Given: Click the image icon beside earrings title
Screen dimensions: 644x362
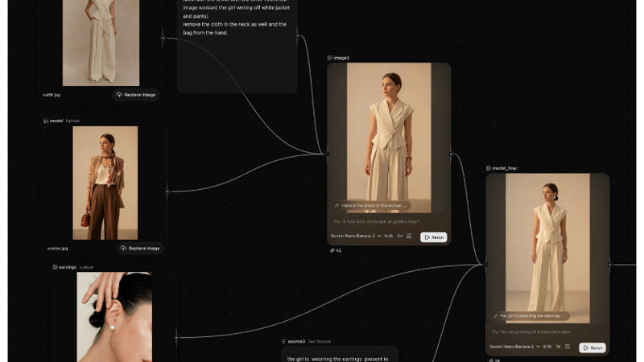Looking at the screenshot, I should [55, 267].
